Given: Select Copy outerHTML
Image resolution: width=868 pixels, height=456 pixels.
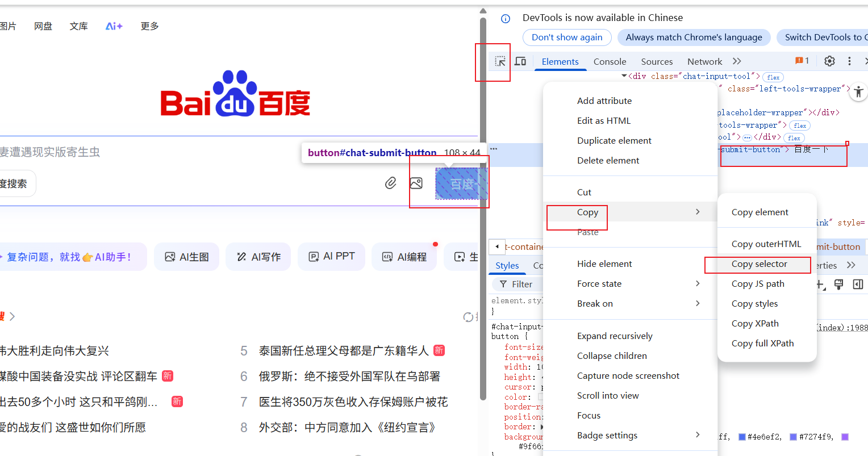Looking at the screenshot, I should 767,244.
